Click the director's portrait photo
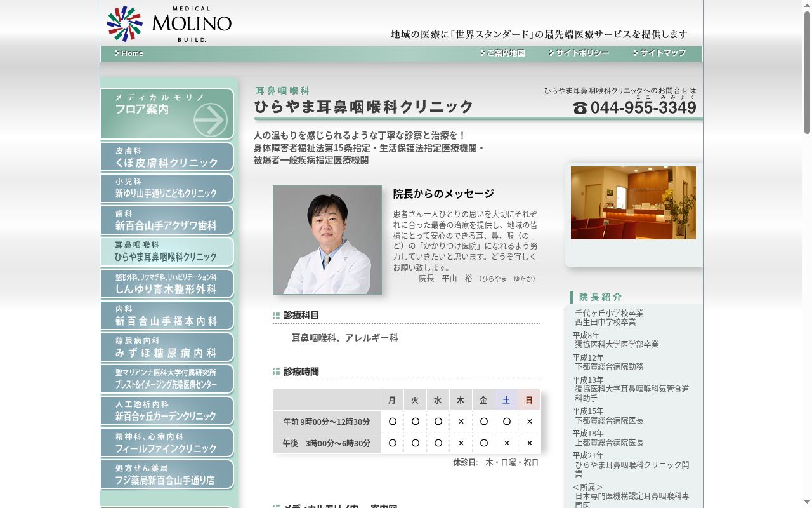This screenshot has height=508, width=812. click(327, 240)
